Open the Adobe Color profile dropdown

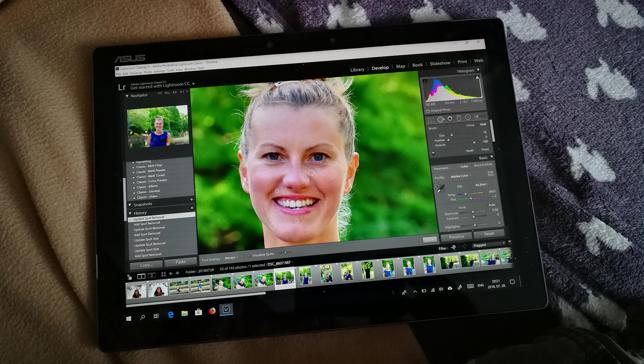[461, 176]
